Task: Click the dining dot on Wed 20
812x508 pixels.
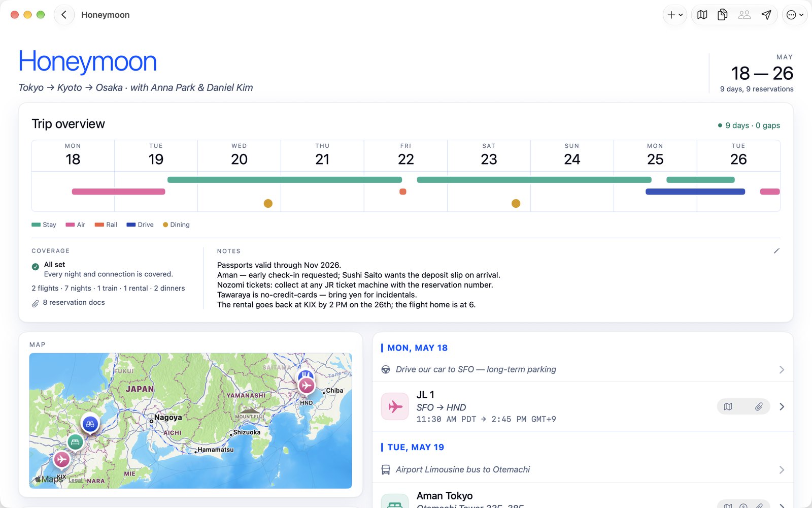Action: 268,203
